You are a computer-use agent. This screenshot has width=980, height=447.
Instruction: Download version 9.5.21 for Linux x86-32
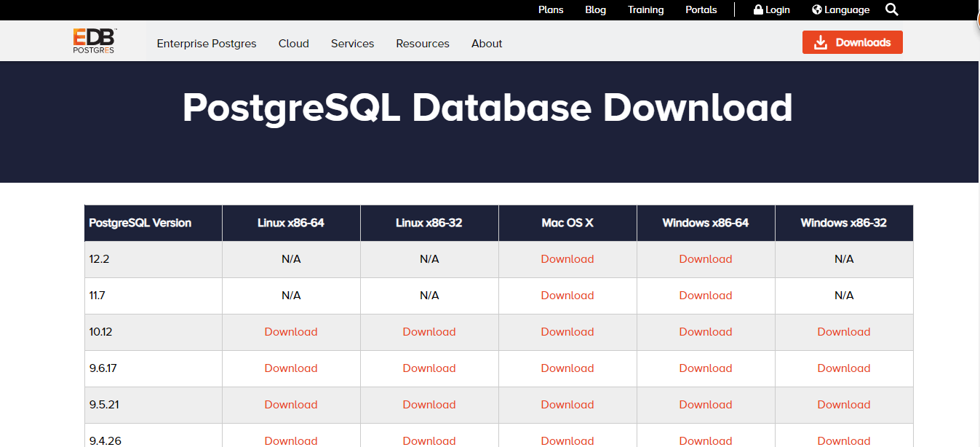[x=429, y=405]
